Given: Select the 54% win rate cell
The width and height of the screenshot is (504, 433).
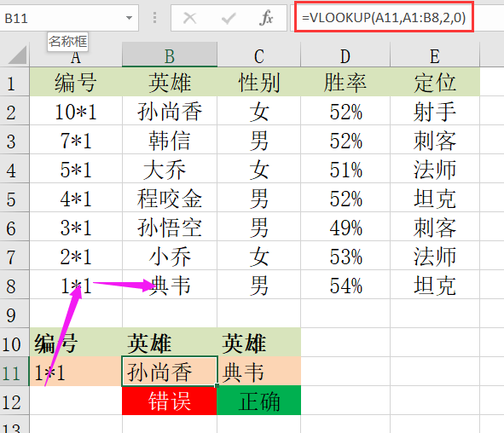Looking at the screenshot, I should click(345, 286).
